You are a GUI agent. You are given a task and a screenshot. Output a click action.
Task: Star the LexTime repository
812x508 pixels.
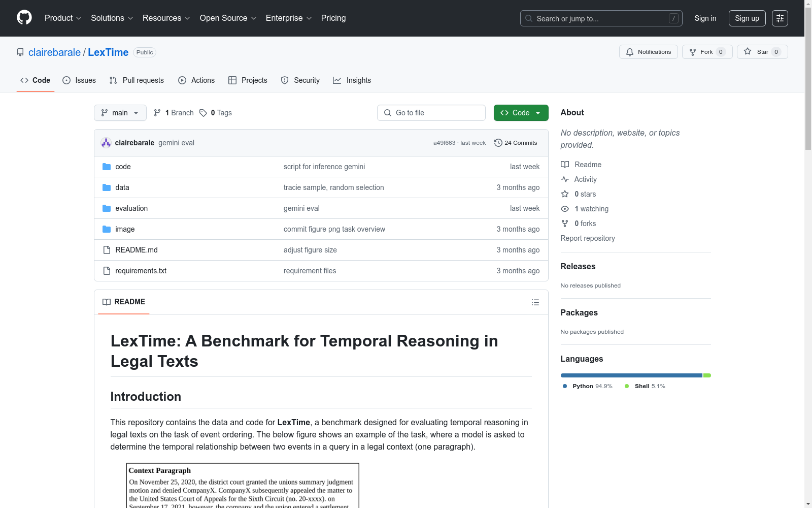(762, 52)
